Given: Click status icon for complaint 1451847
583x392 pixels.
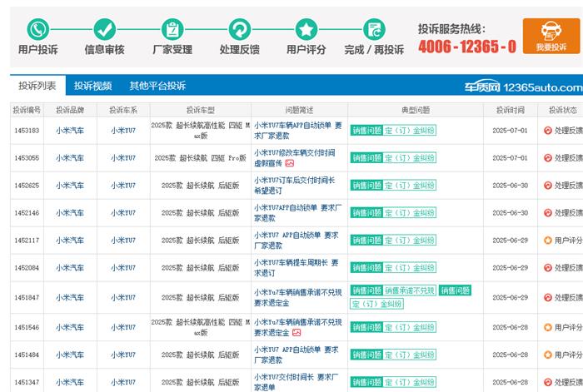Looking at the screenshot, I should pos(548,298).
